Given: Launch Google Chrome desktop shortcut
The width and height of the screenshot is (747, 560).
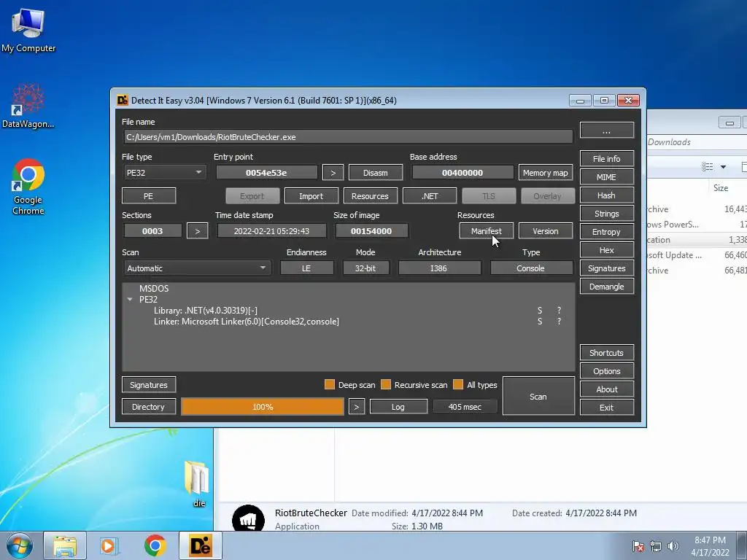Looking at the screenshot, I should coord(28,187).
